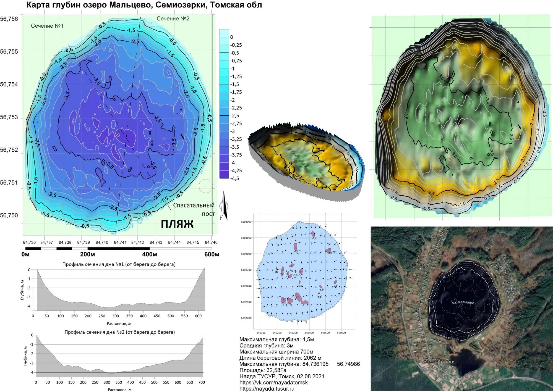Viewport: 553px width, 392px height.
Task: Click the 'оз. Мальцево' label on satellite image
Action: [x=463, y=302]
